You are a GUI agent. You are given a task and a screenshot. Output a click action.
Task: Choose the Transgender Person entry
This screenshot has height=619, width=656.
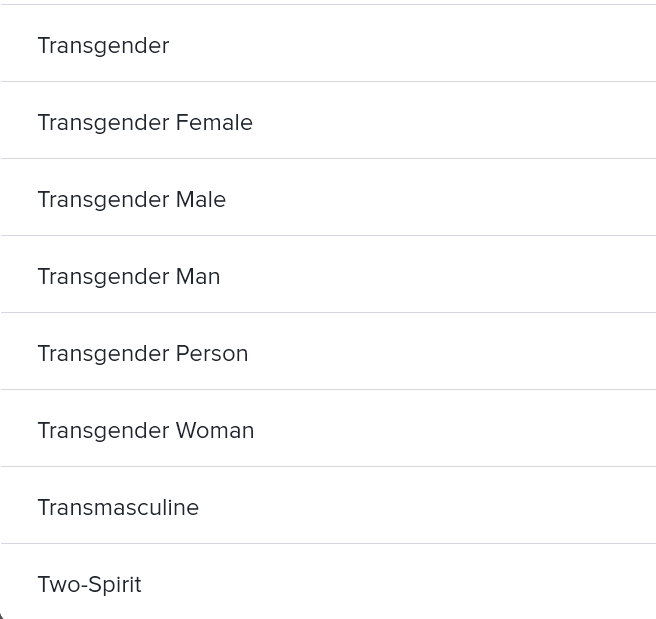click(x=143, y=353)
